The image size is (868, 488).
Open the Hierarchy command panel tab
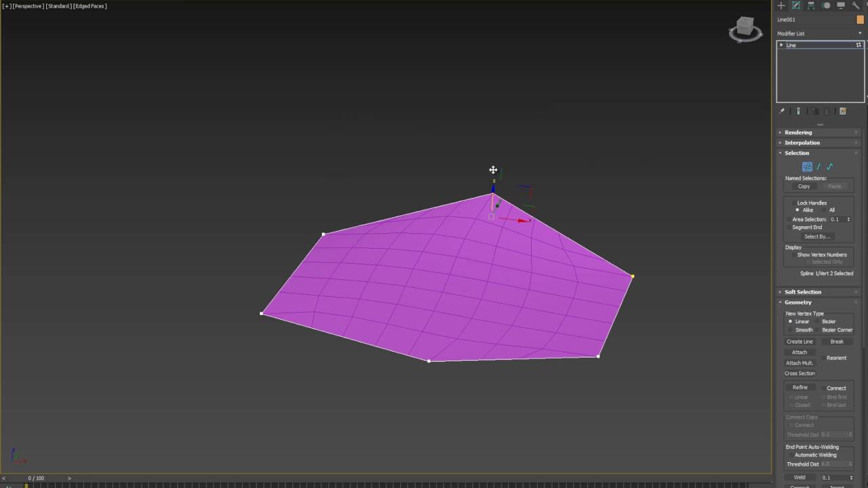[x=811, y=5]
